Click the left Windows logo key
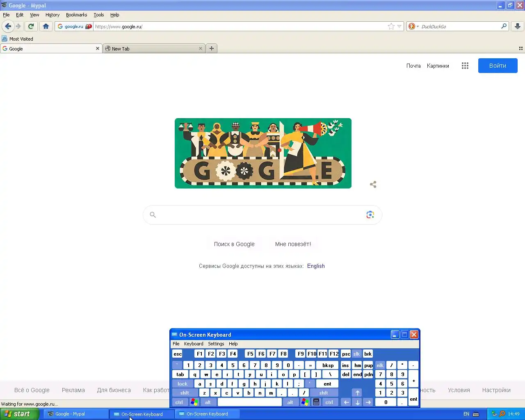The height and width of the screenshot is (420, 525). (x=194, y=402)
